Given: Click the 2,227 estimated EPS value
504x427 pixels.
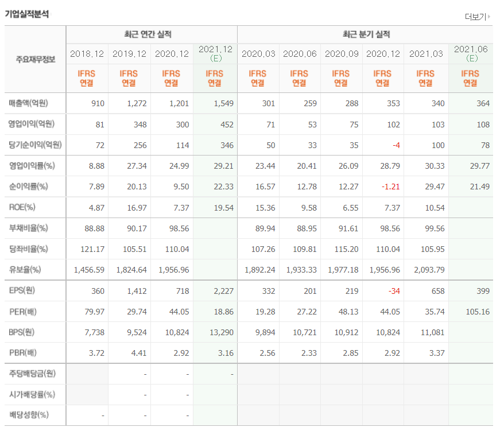Looking at the screenshot, I should point(224,291).
